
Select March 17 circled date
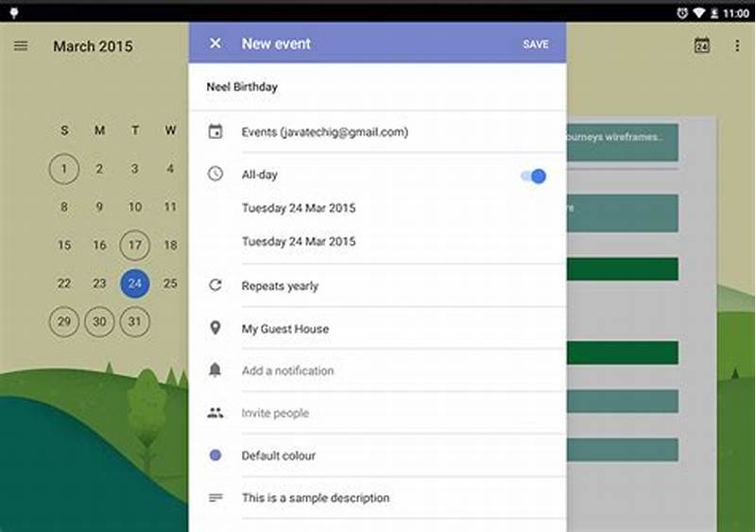(134, 245)
